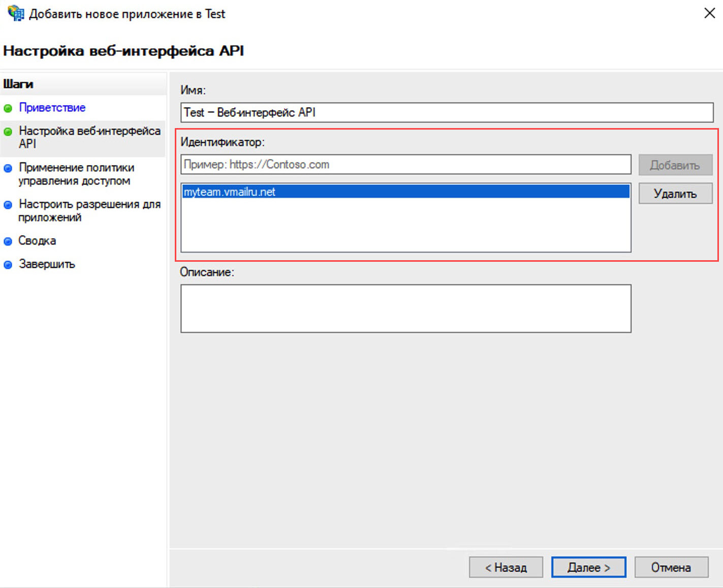The height and width of the screenshot is (588, 723).
Task: Click the blue bullet beside Завершить
Action: 8,265
